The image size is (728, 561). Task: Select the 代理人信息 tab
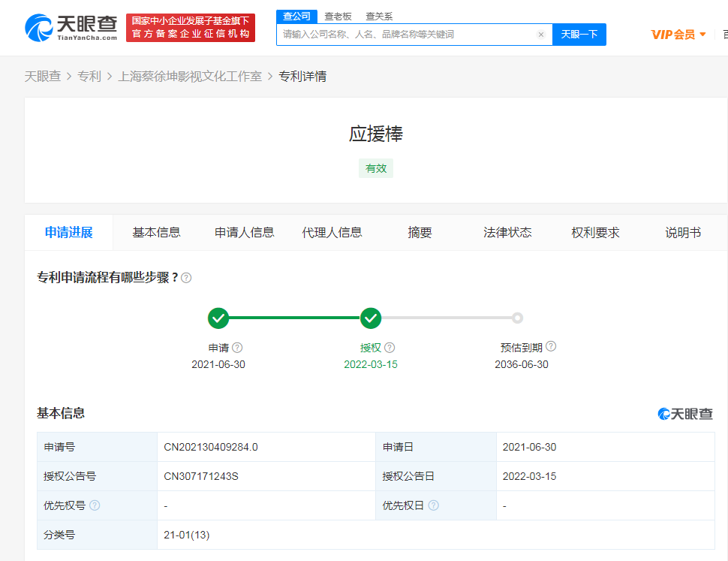(332, 232)
